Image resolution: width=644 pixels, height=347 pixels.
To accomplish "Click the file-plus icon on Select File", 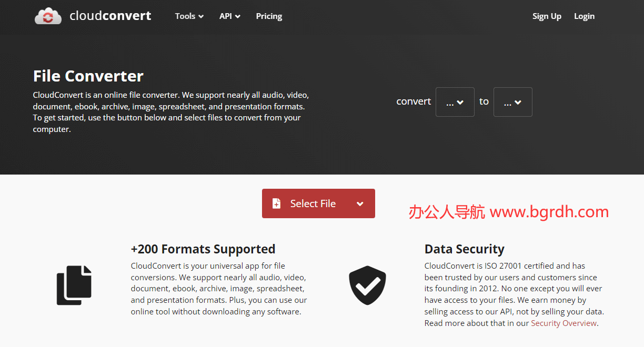I will [x=276, y=203].
